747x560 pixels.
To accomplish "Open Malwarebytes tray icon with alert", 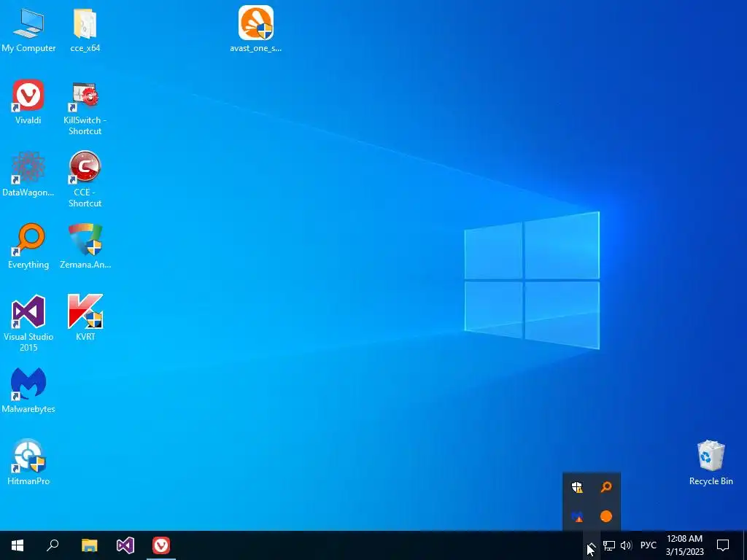I will click(577, 516).
